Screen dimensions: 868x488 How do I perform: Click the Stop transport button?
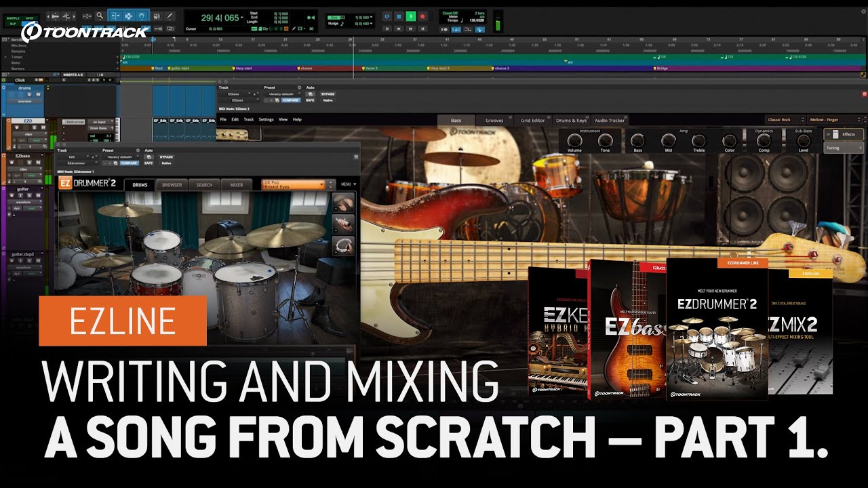(x=399, y=16)
